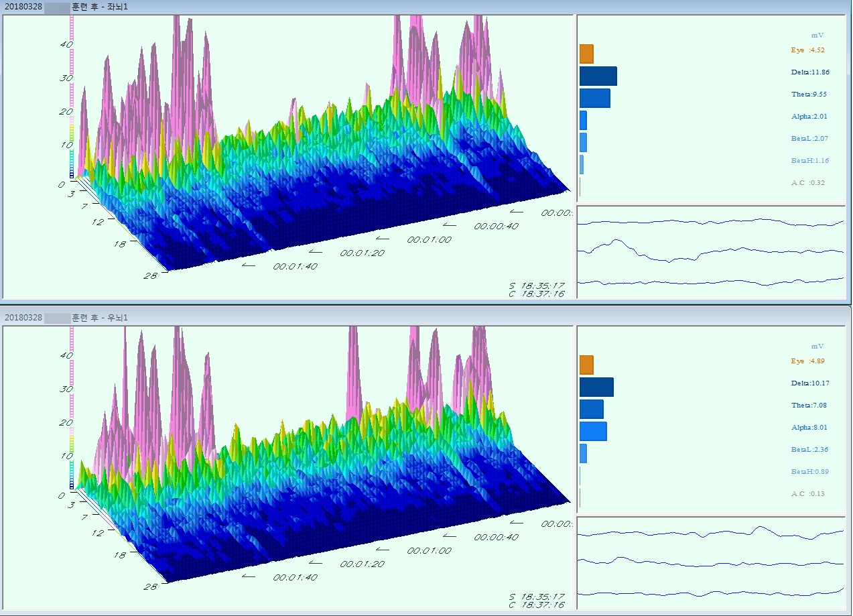Click the 00:00:40 time marker in 좌뇌1 graph

click(x=496, y=227)
